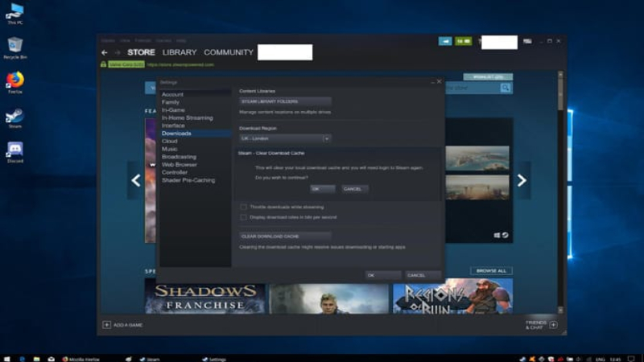The height and width of the screenshot is (362, 644).
Task: Open the Steam desktop shortcut
Action: click(x=15, y=117)
